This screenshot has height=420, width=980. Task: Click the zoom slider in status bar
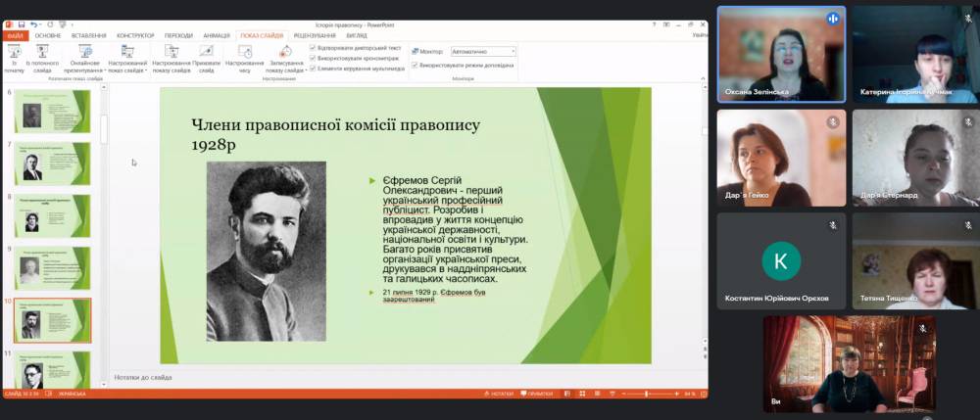[x=647, y=394]
